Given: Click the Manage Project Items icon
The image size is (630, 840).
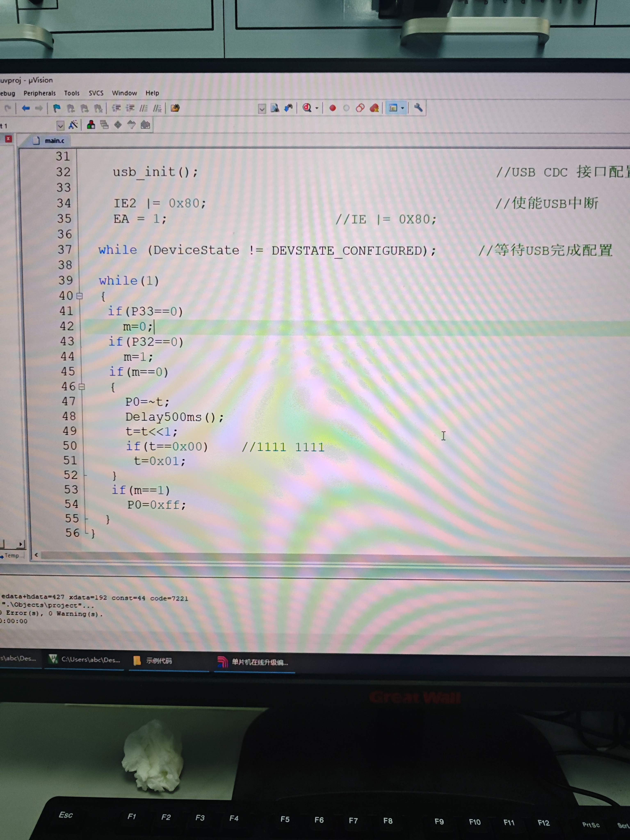Looking at the screenshot, I should tap(91, 125).
